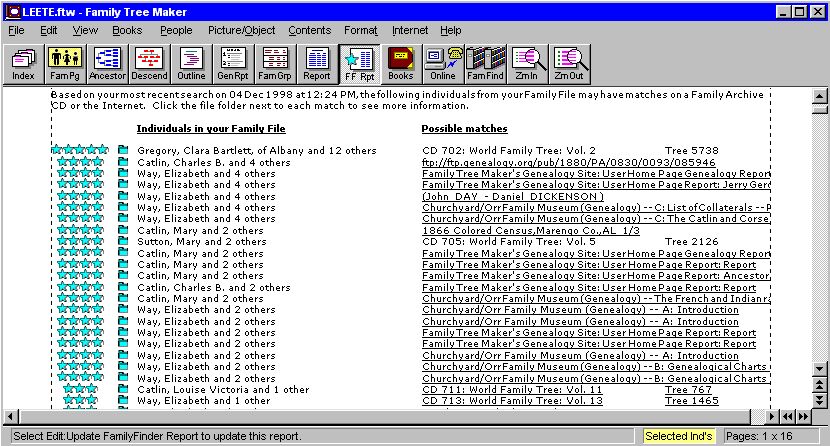Screen dimensions: 830x446
Task: Open the View menu
Action: pos(85,30)
